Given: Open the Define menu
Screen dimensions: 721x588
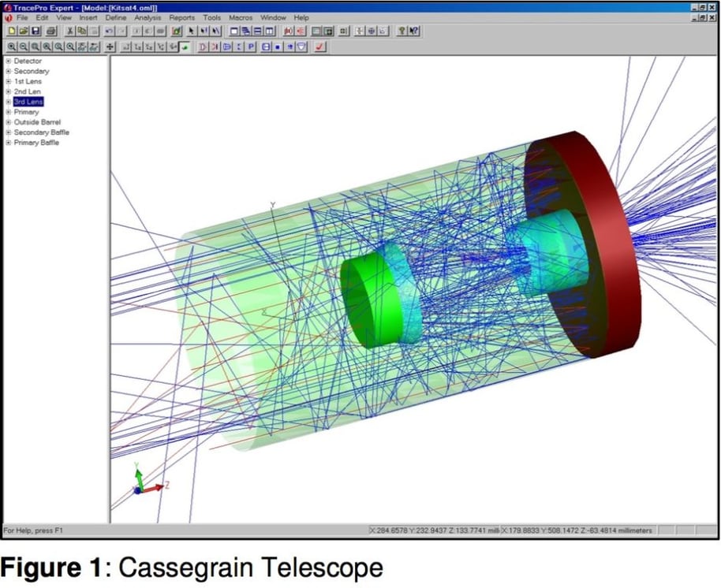Looking at the screenshot, I should pyautogui.click(x=117, y=17).
